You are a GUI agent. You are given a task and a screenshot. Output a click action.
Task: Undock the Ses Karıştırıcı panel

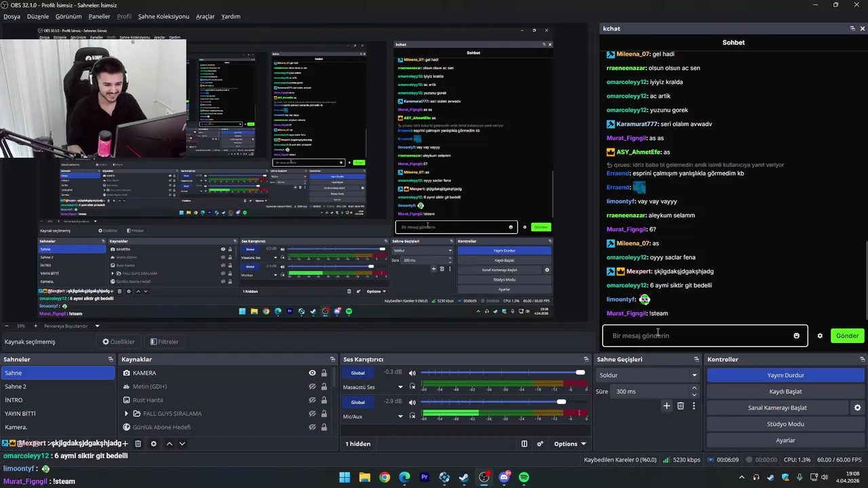click(586, 359)
